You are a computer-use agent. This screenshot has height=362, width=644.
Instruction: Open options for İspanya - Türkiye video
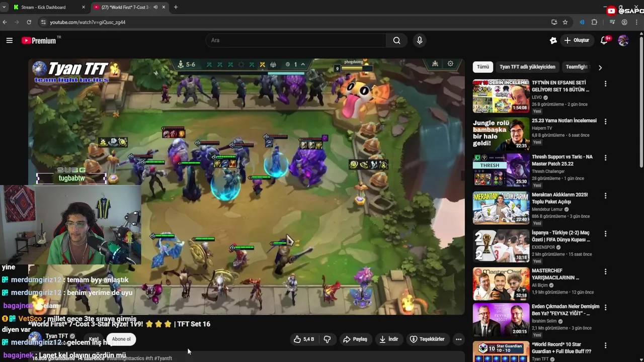[605, 234]
